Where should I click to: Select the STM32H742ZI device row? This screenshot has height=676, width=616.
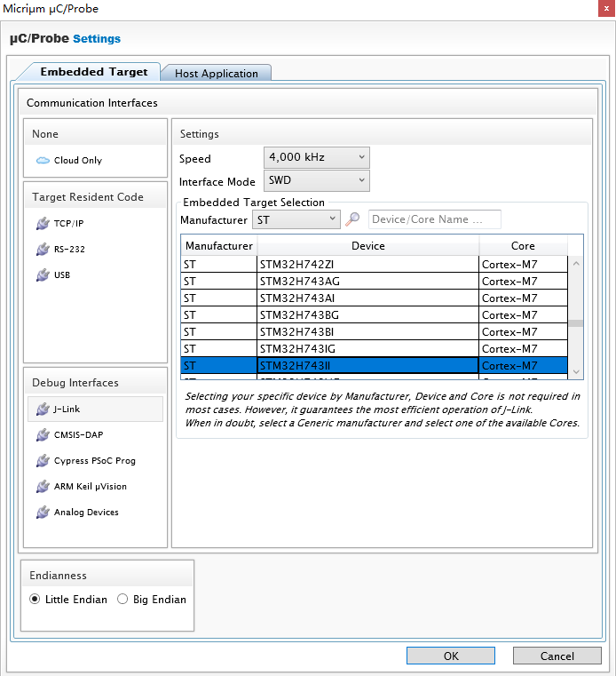tap(374, 265)
